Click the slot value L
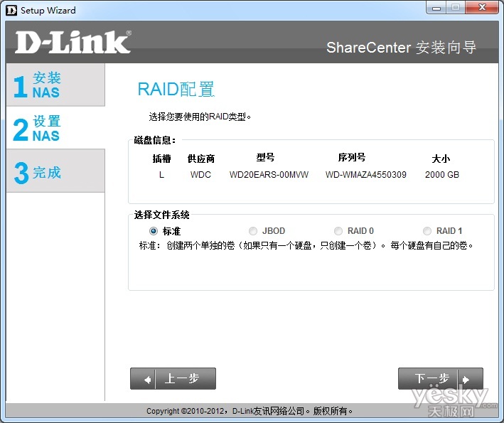 [161, 175]
